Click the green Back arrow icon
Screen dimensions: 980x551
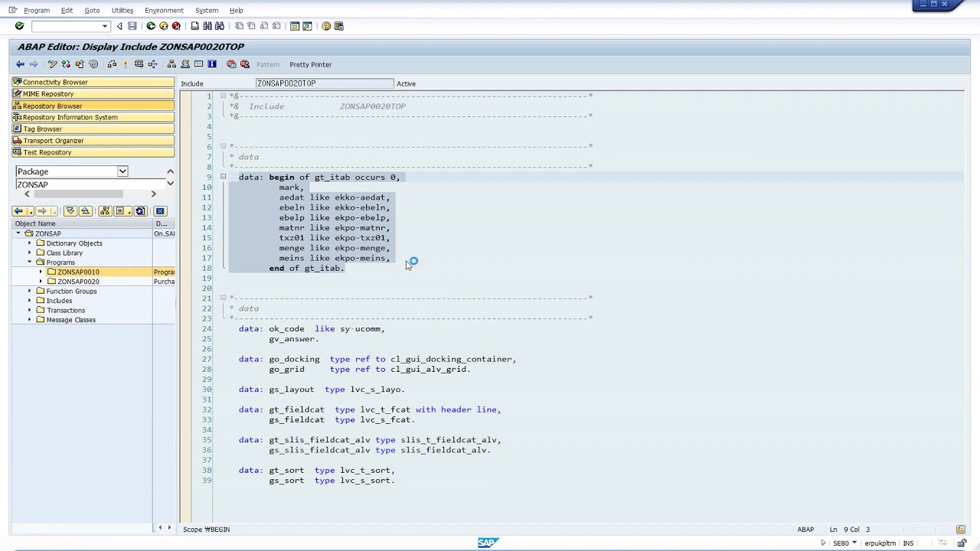151,26
